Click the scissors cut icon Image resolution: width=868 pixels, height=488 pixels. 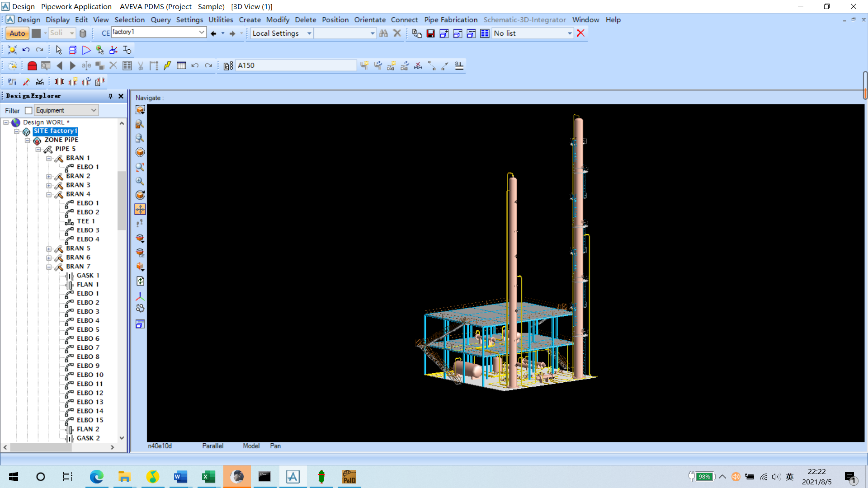(141, 66)
